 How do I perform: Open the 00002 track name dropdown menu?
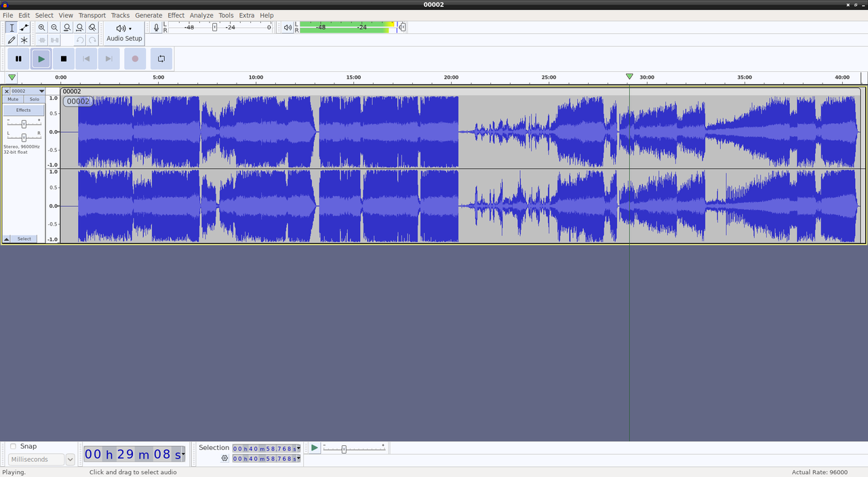coord(28,91)
